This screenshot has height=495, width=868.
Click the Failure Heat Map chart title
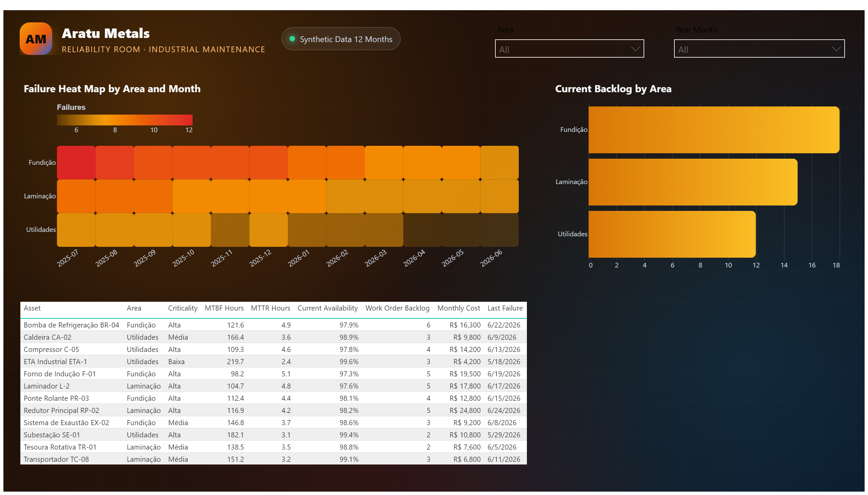tap(112, 89)
